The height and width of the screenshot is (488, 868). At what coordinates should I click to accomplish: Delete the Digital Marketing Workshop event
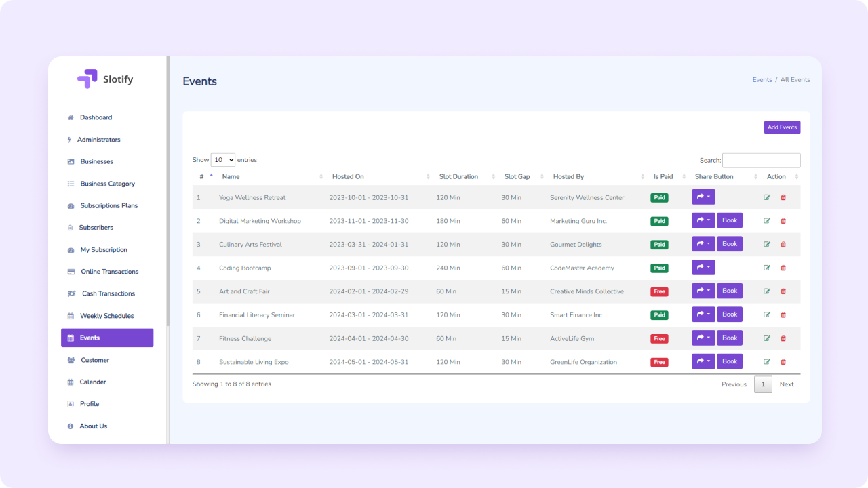783,221
